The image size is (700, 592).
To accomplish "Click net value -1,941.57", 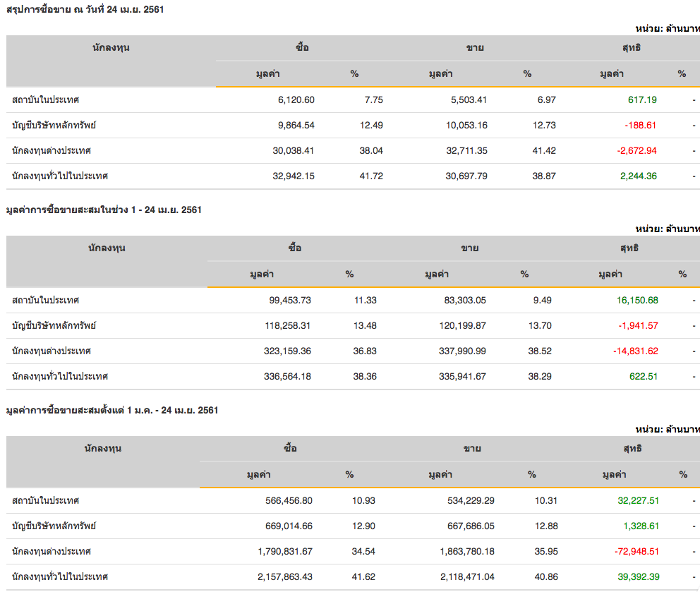I will click(638, 326).
